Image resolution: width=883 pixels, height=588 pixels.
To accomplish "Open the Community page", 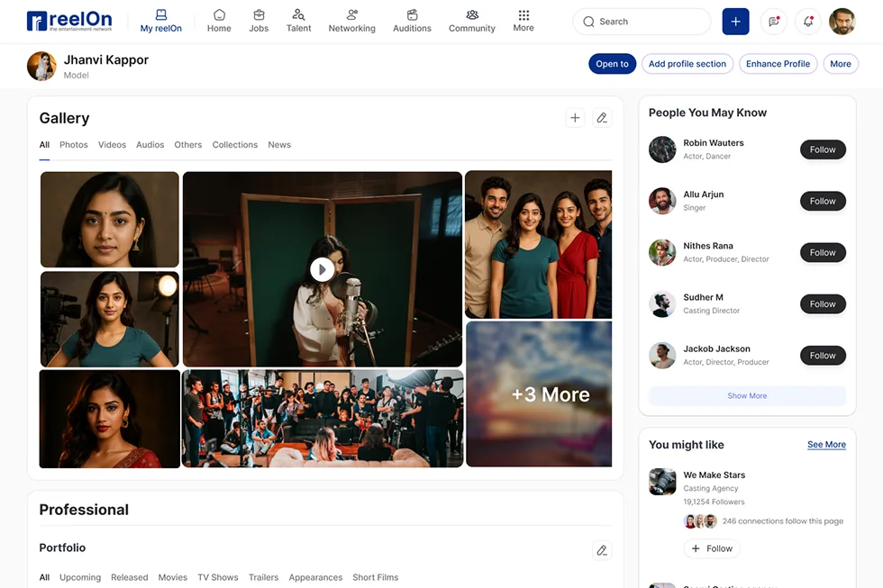I will tap(472, 21).
